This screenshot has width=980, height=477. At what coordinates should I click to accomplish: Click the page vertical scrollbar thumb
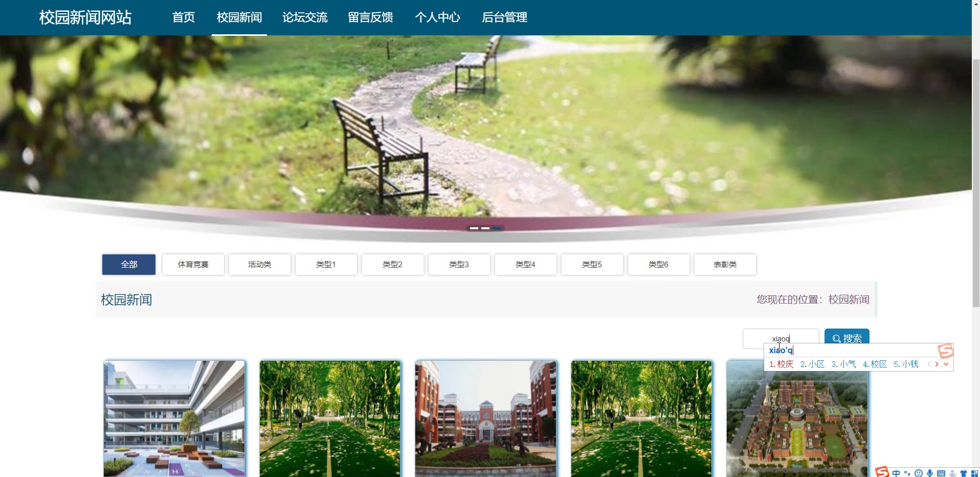(x=976, y=183)
